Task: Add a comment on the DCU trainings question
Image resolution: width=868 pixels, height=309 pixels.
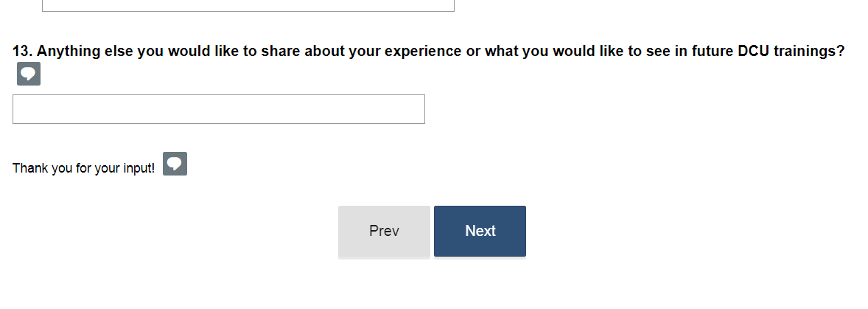Action: 29,74
